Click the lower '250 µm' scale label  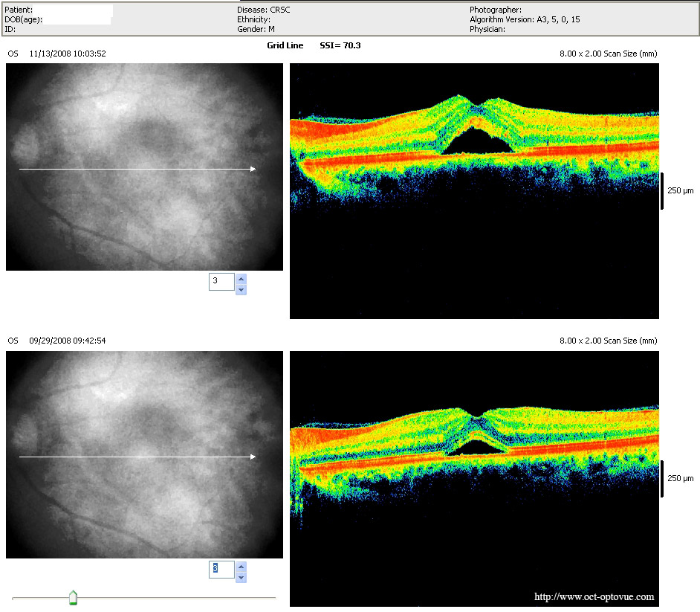pos(681,478)
